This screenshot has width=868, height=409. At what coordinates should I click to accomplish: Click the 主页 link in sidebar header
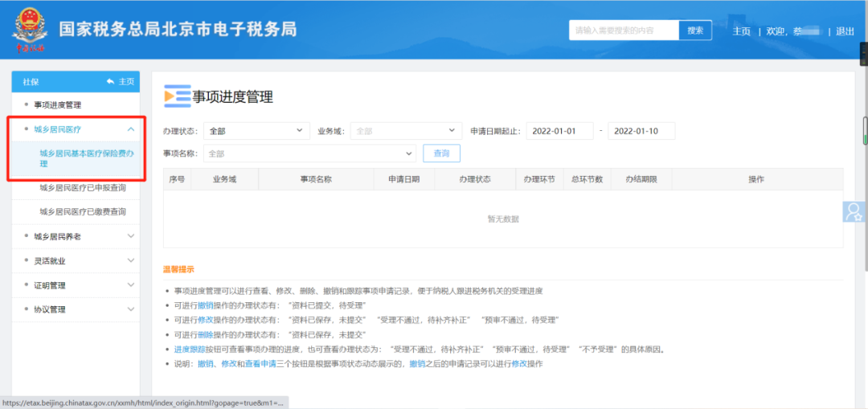click(126, 81)
